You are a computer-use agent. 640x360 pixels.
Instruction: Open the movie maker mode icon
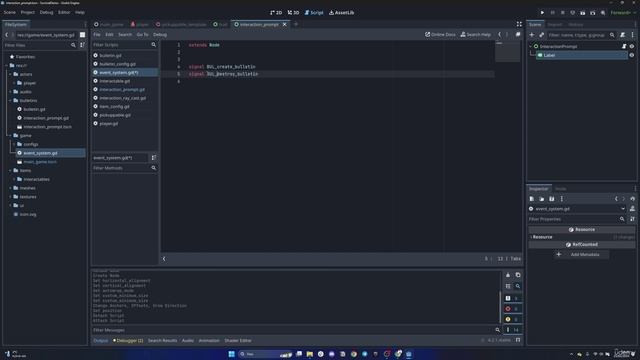click(603, 13)
